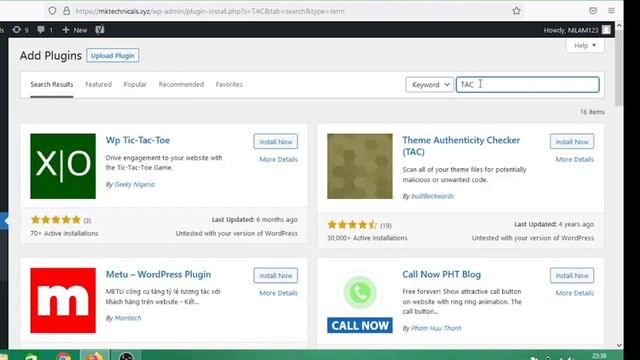Click the 16 items count text
Screen dimensions: 640x360
coord(592,111)
